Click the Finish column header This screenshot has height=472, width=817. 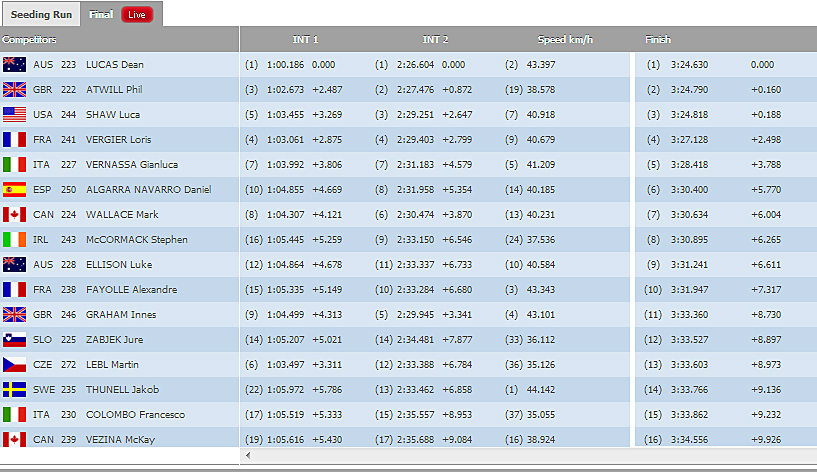[658, 40]
